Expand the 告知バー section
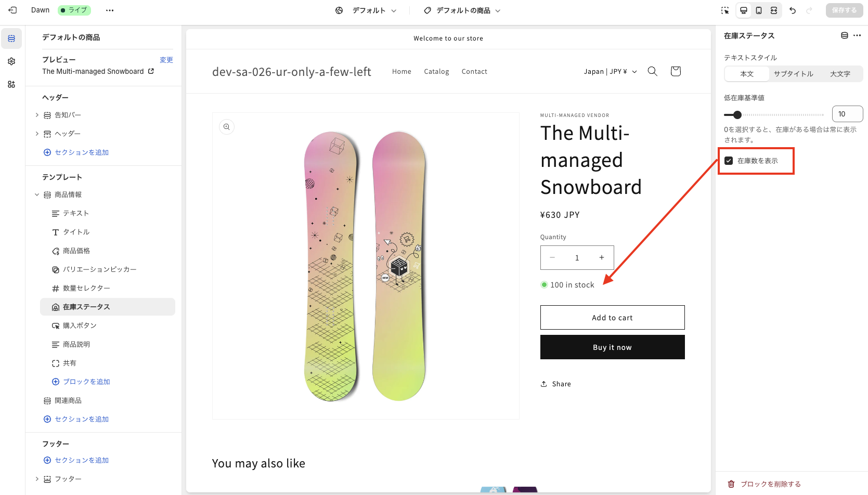The height and width of the screenshot is (495, 868). click(37, 115)
